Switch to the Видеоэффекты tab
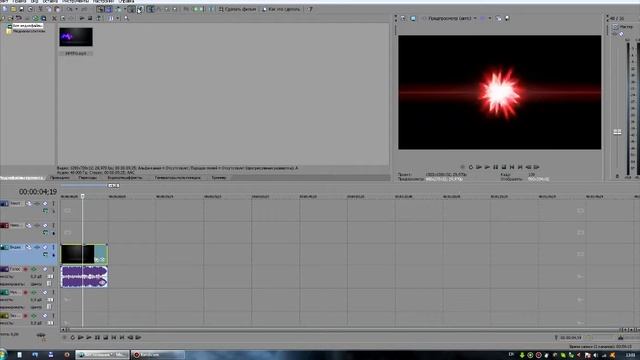The height and width of the screenshot is (360, 640). coord(124,178)
